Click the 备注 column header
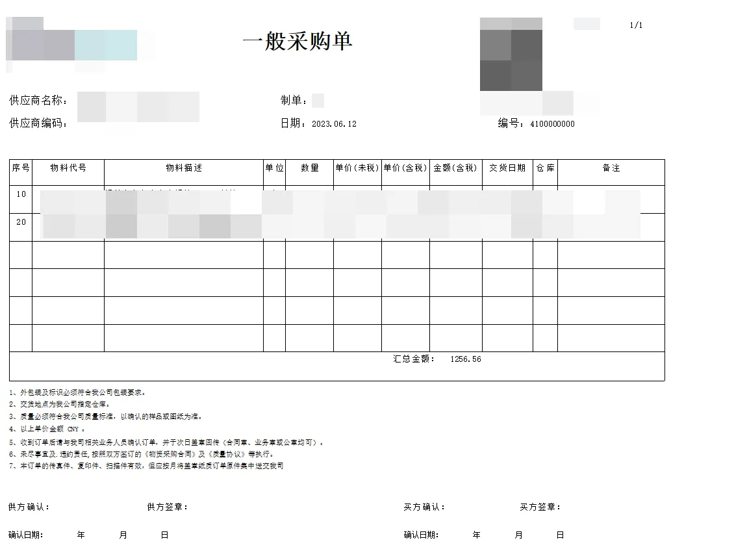The image size is (734, 560). click(611, 168)
